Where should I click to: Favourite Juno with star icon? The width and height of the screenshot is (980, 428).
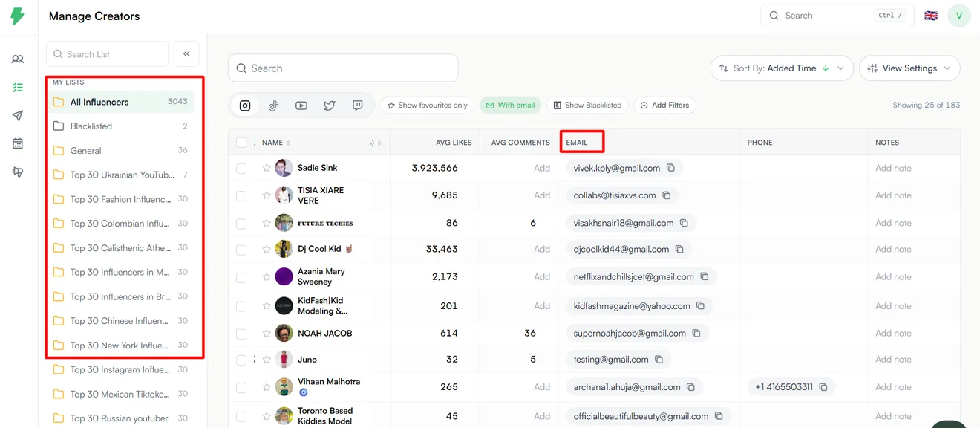pos(266,359)
